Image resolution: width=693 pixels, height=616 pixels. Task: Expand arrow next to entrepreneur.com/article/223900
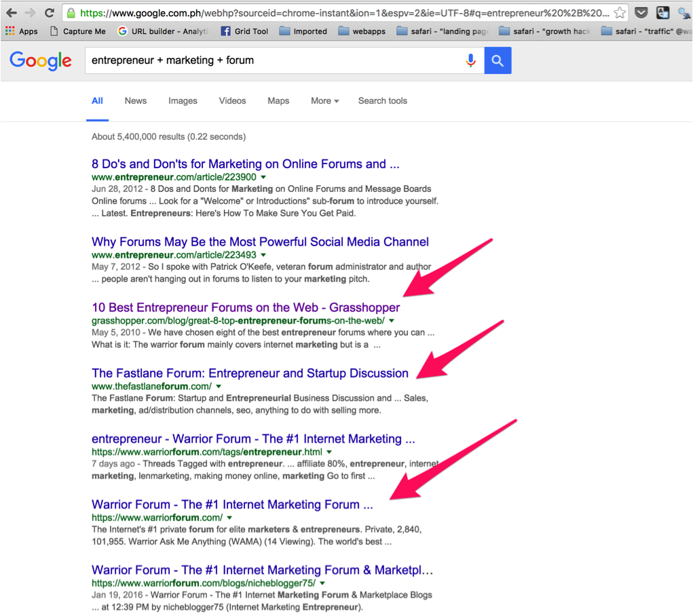pos(263,177)
